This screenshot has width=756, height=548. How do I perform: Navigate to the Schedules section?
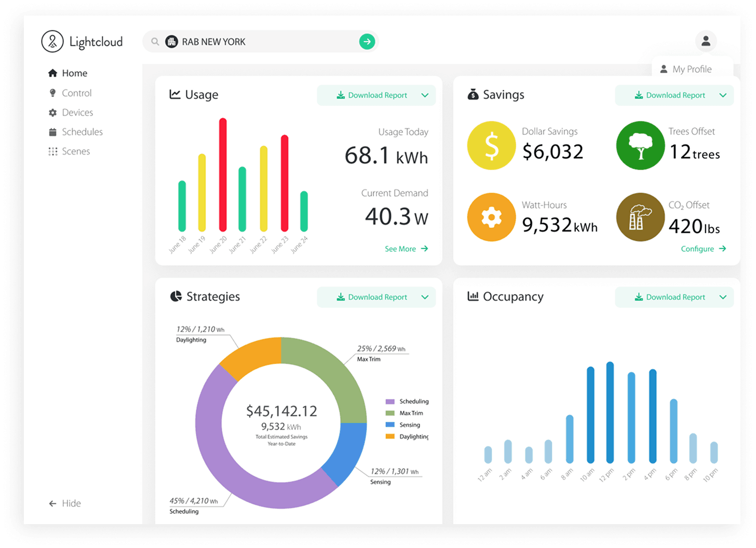pyautogui.click(x=82, y=132)
